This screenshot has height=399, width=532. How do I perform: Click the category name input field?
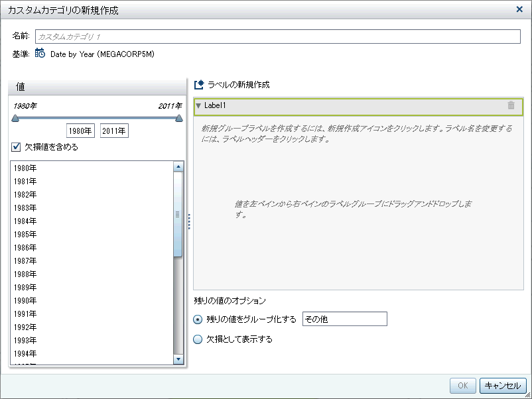[277, 37]
